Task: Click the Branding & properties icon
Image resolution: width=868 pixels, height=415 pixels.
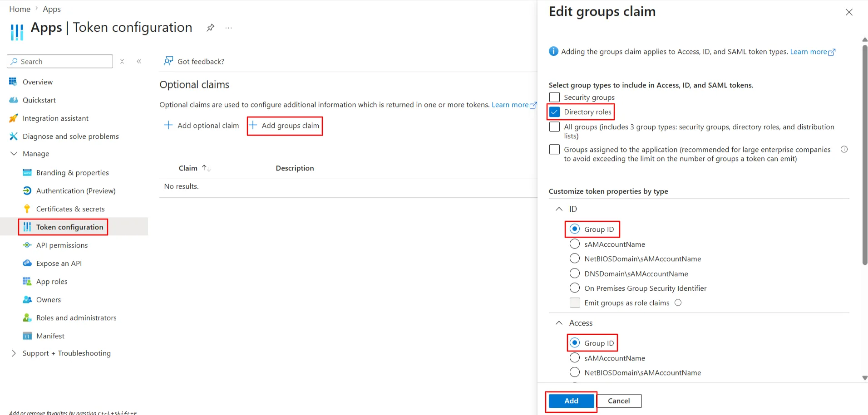Action: click(x=27, y=172)
